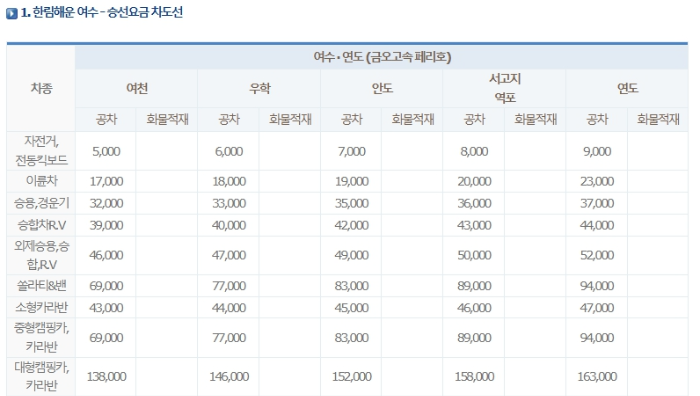The image size is (700, 396).
Task: Click the '공차' subheader under 여천
Action: [106, 119]
